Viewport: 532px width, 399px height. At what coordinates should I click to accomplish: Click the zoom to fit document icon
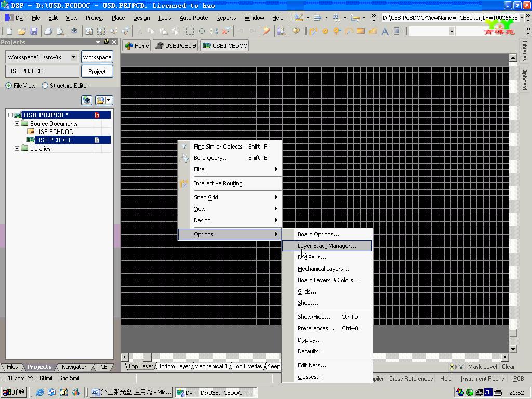click(x=89, y=31)
